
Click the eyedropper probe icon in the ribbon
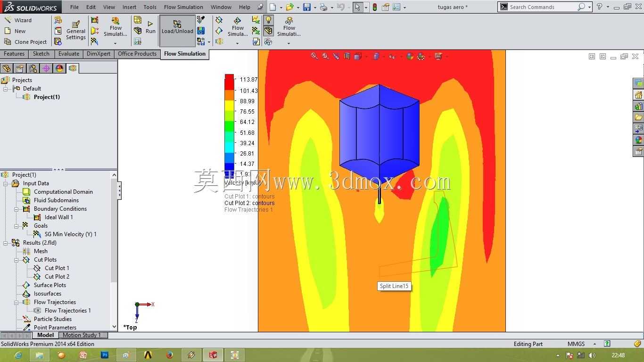[x=201, y=20]
